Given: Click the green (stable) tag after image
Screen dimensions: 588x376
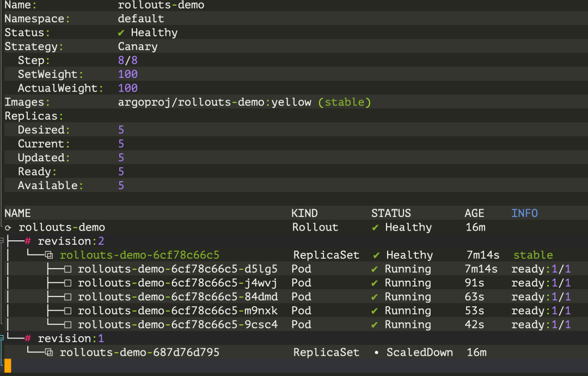Looking at the screenshot, I should (x=345, y=102).
